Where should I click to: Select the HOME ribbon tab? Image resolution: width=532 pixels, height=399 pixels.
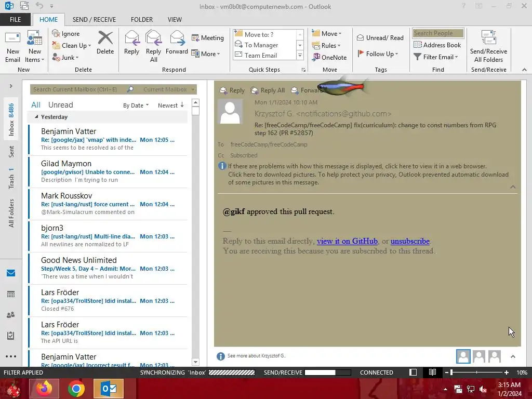coord(48,20)
